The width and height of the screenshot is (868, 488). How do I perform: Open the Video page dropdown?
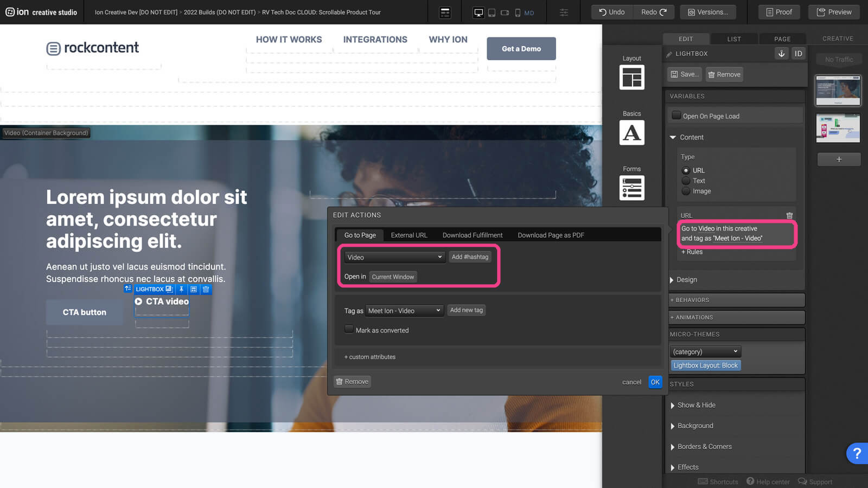click(x=394, y=257)
